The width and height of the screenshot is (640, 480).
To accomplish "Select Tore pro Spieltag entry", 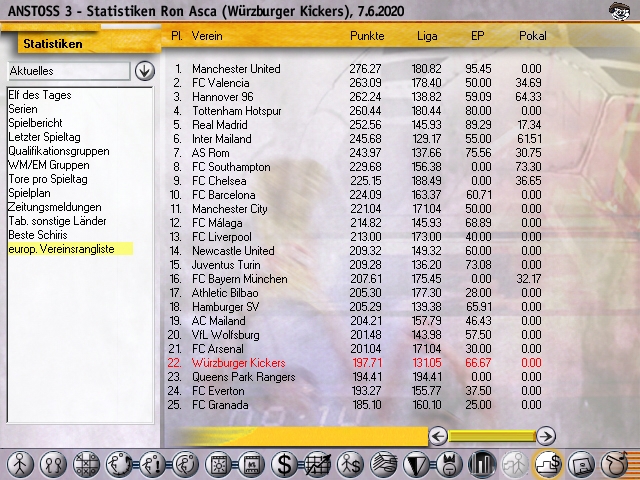I will 48,179.
